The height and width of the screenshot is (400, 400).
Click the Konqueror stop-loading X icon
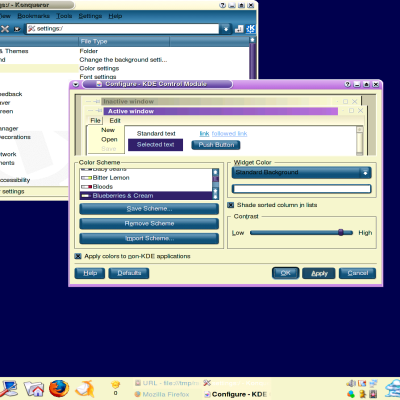click(5, 29)
